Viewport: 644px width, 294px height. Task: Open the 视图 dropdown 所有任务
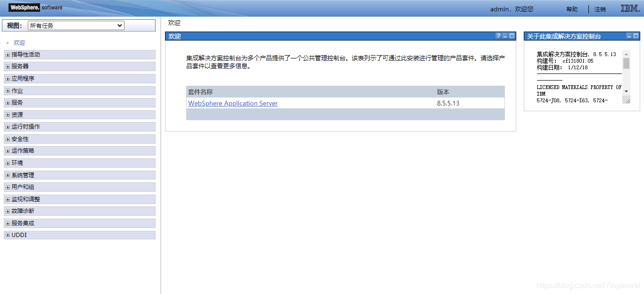(76, 25)
